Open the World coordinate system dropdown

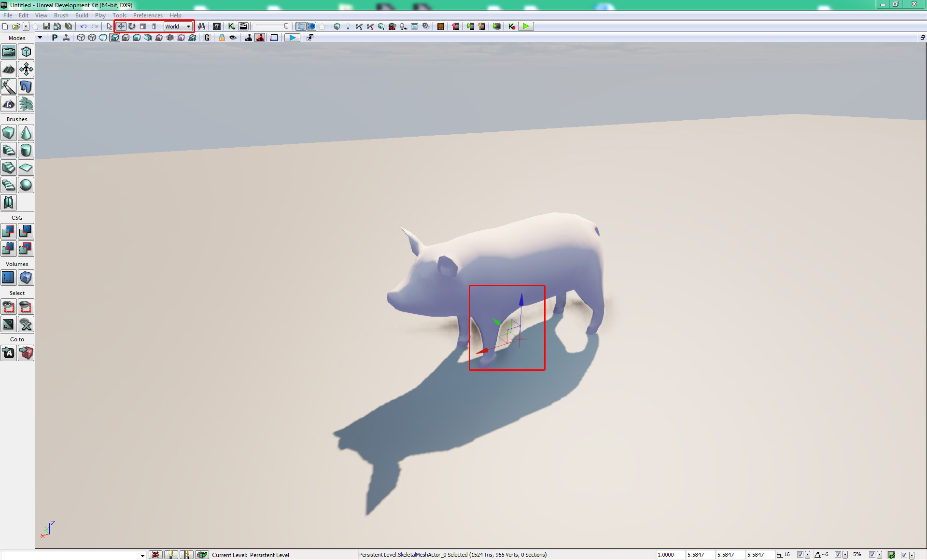pyautogui.click(x=178, y=27)
